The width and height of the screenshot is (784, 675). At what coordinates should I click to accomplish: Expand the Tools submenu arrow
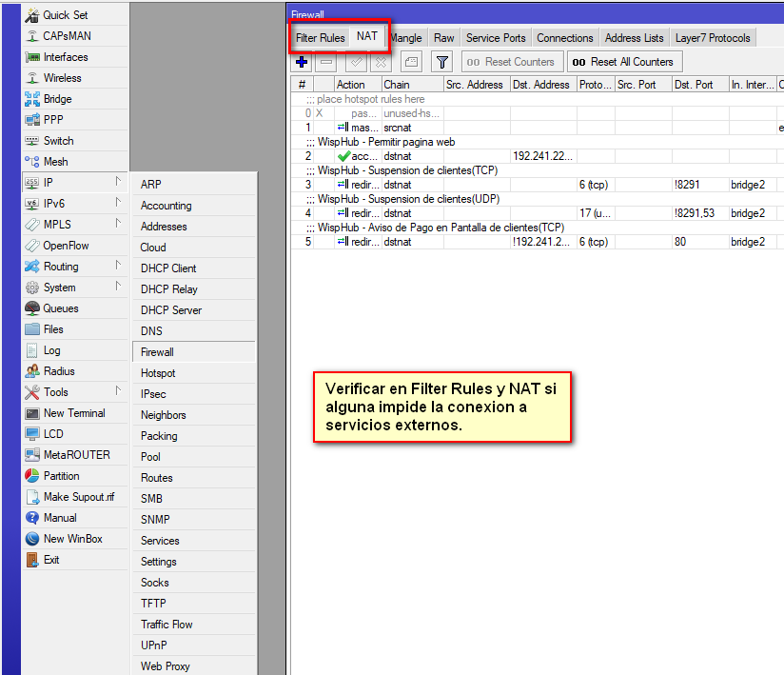pyautogui.click(x=119, y=390)
